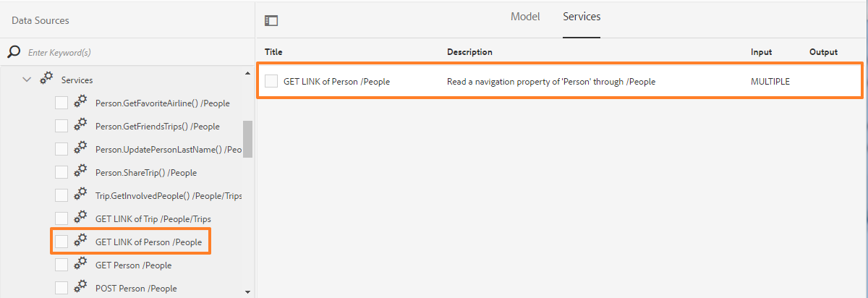Click the Services folder gear icon

click(x=46, y=80)
